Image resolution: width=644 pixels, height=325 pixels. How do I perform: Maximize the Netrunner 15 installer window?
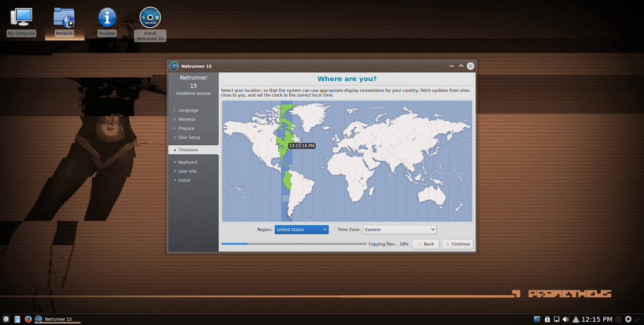pyautogui.click(x=461, y=66)
